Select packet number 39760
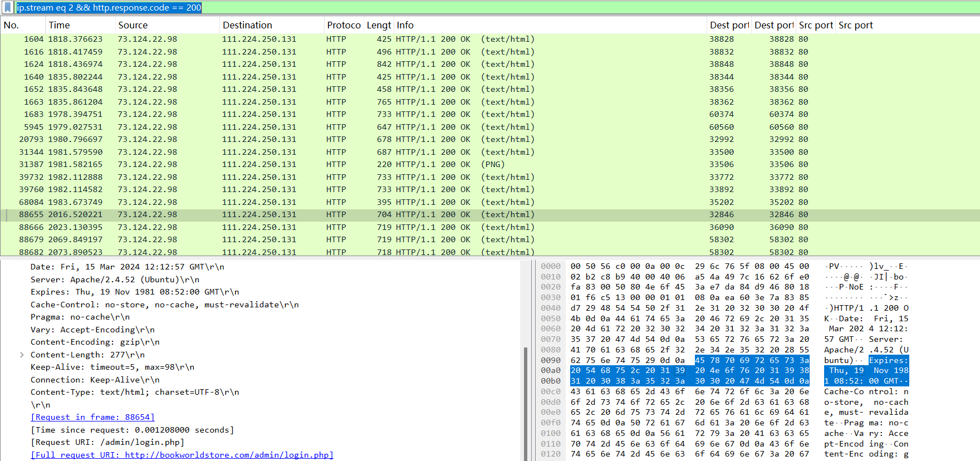This screenshot has width=980, height=461. click(x=490, y=189)
